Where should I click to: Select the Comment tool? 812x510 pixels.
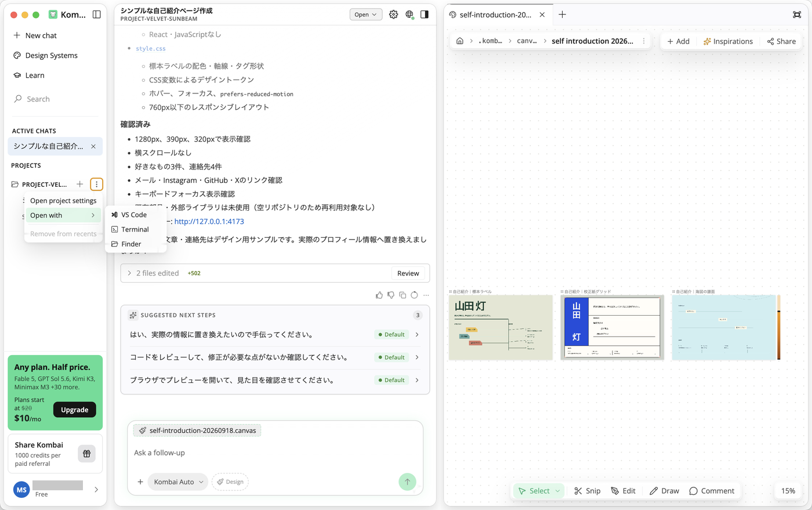pyautogui.click(x=712, y=491)
